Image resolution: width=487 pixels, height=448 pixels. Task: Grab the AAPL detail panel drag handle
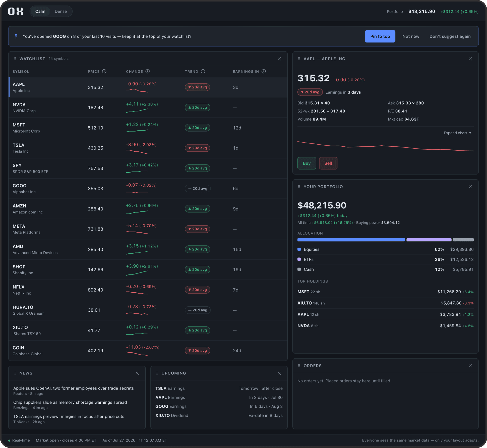(299, 59)
